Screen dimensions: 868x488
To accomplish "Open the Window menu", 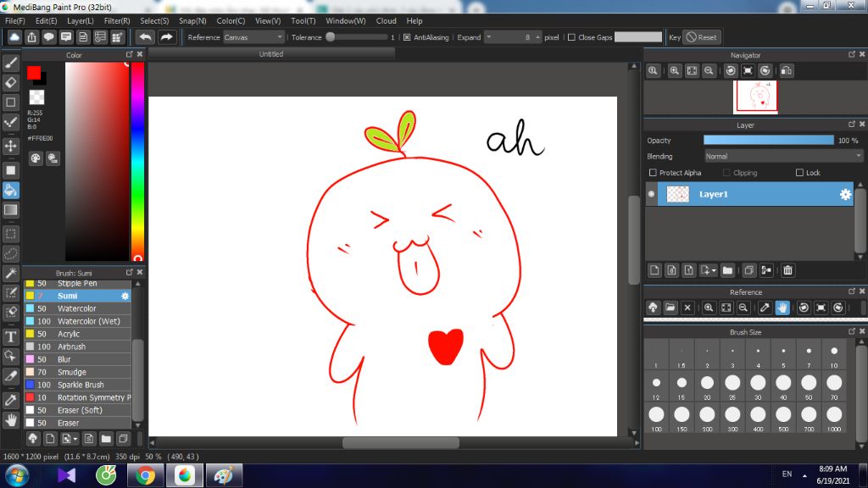I will pos(346,21).
